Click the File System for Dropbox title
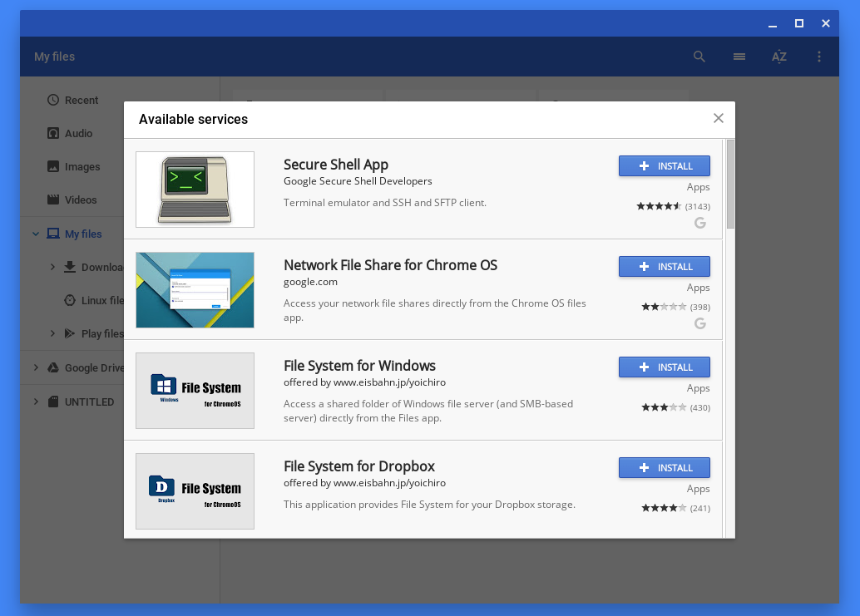This screenshot has width=860, height=616. coord(359,466)
